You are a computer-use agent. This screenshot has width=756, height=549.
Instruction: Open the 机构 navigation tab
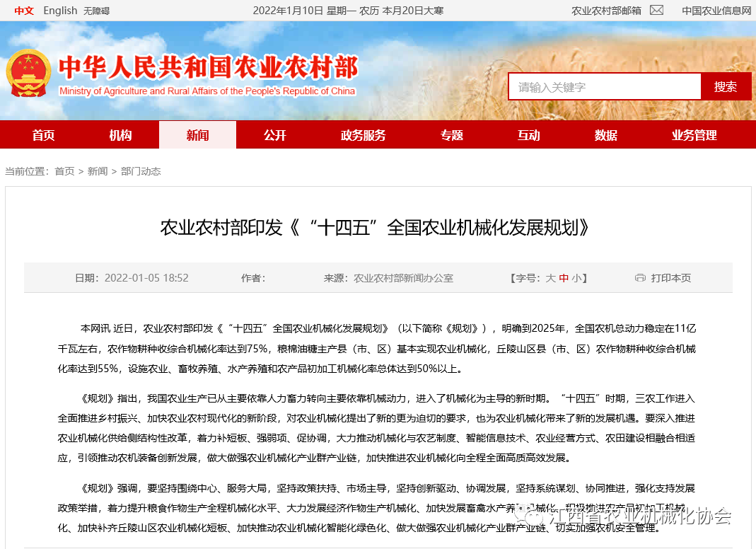(120, 135)
